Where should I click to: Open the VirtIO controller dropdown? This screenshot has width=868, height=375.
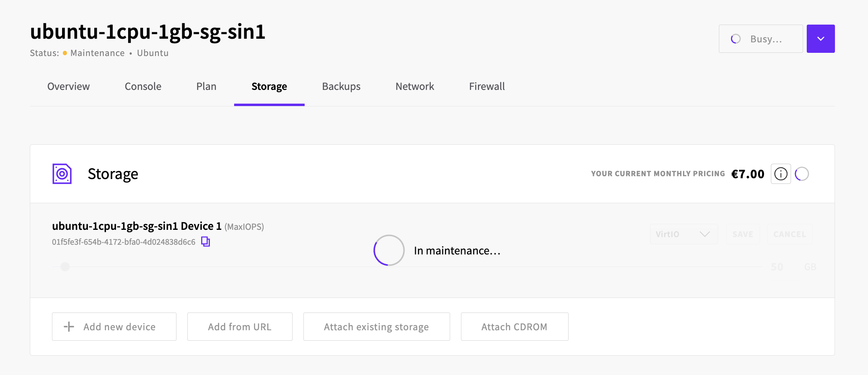coord(683,234)
